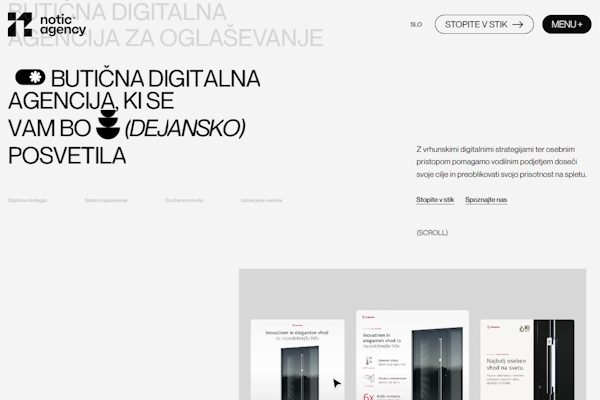
Task: Open the middle door ad with 6x statistic
Action: click(412, 358)
